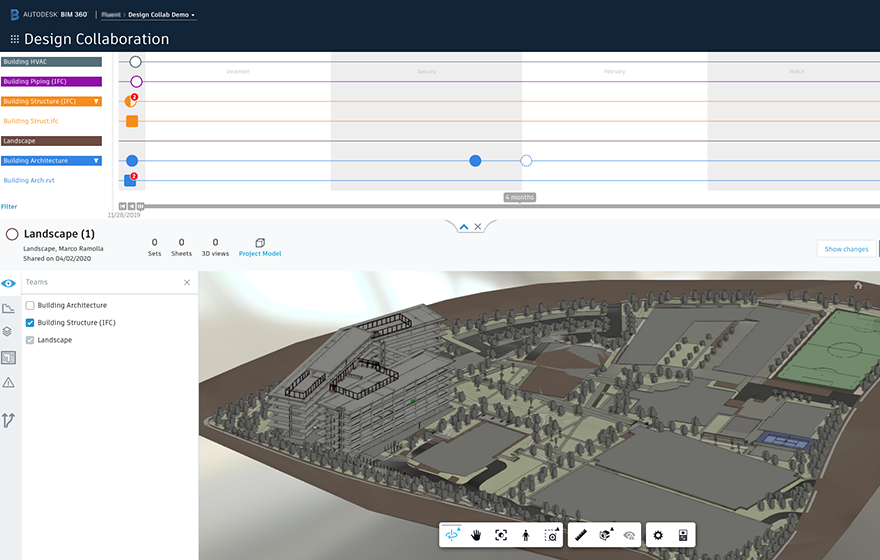Viewport: 880px width, 560px height.
Task: Click the Show changes button
Action: (x=846, y=249)
